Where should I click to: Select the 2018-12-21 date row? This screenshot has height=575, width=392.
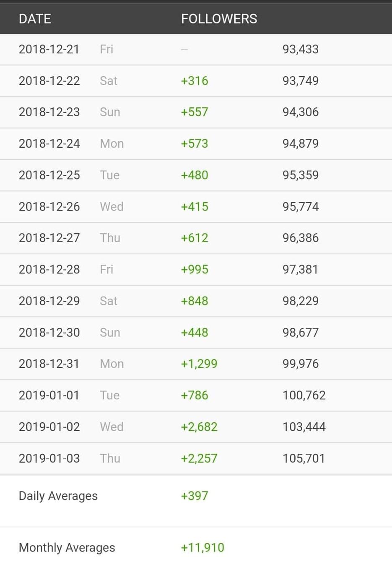tap(196, 49)
